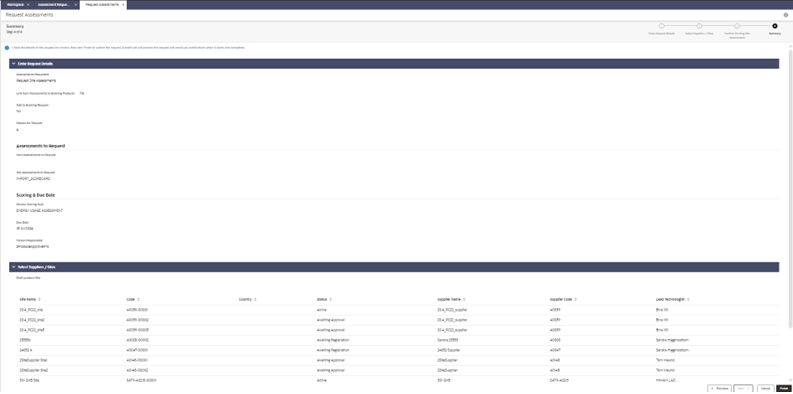The height and width of the screenshot is (394, 793).
Task: Sort by Supplier Name column
Action: tap(464, 299)
